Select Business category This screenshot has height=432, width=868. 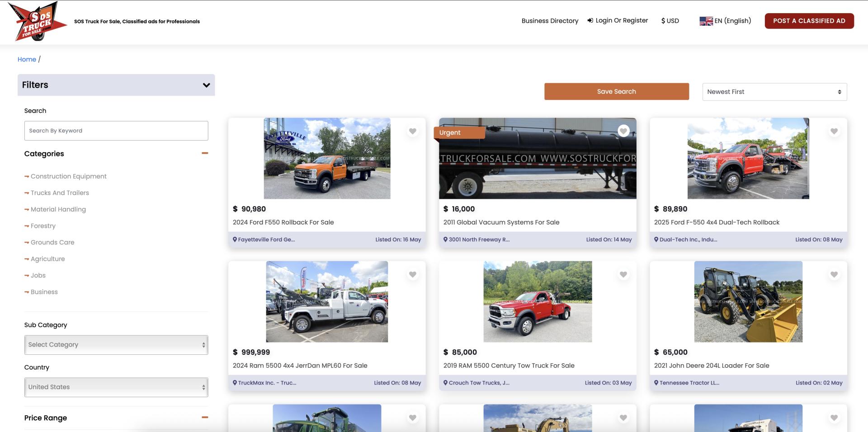[x=44, y=292]
